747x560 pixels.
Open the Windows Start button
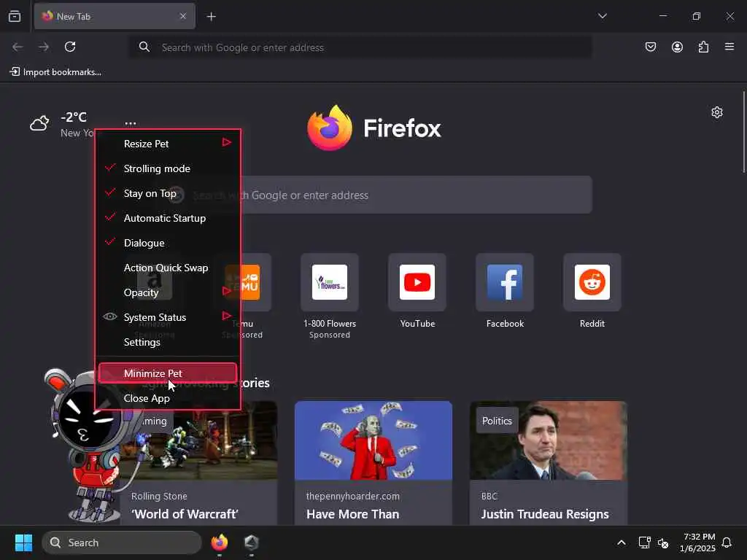tap(23, 542)
